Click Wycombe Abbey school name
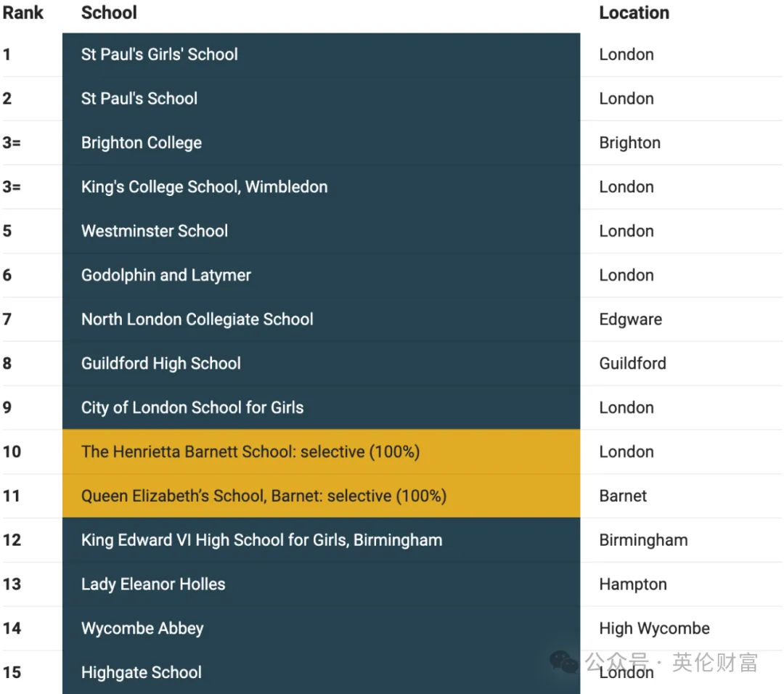The height and width of the screenshot is (694, 784). (x=142, y=629)
